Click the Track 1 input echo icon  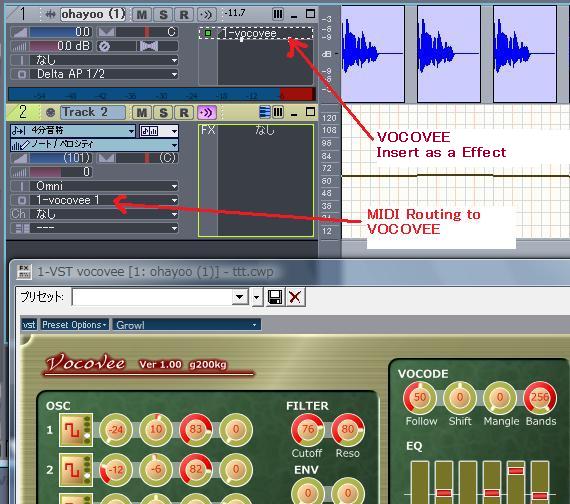tap(206, 15)
